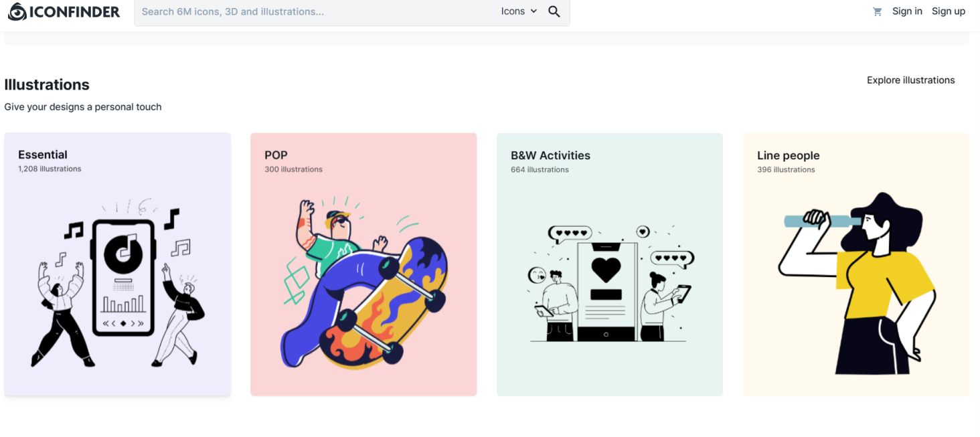980x437 pixels.
Task: Click the Illustrations section heading
Action: (47, 85)
